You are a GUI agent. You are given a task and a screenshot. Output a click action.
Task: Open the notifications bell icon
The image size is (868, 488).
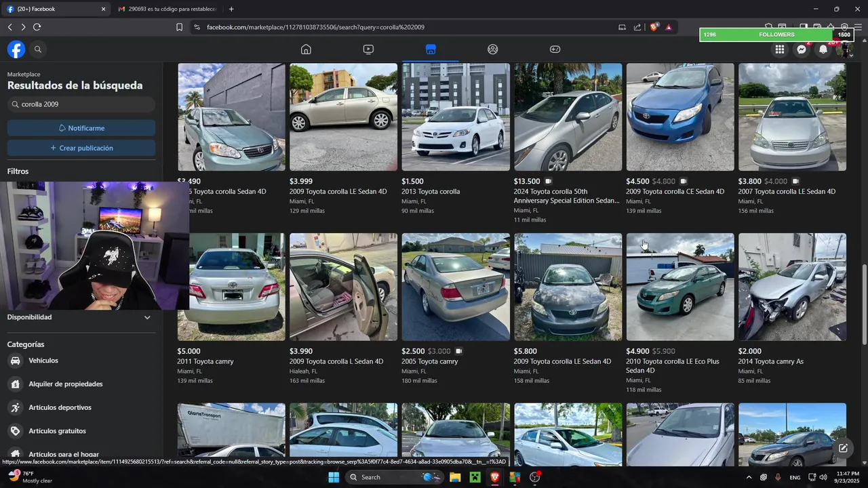click(823, 49)
